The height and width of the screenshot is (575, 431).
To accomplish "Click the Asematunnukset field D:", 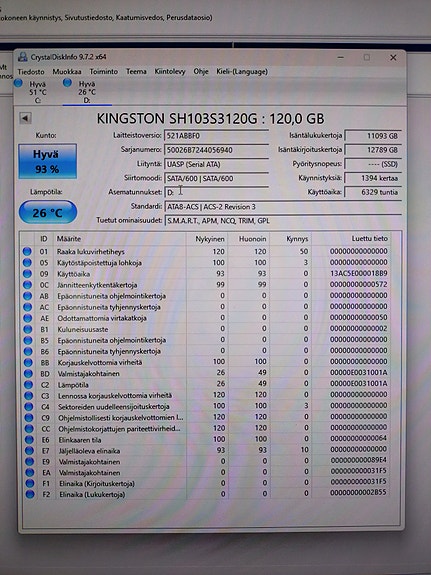I will pyautogui.click(x=216, y=192).
